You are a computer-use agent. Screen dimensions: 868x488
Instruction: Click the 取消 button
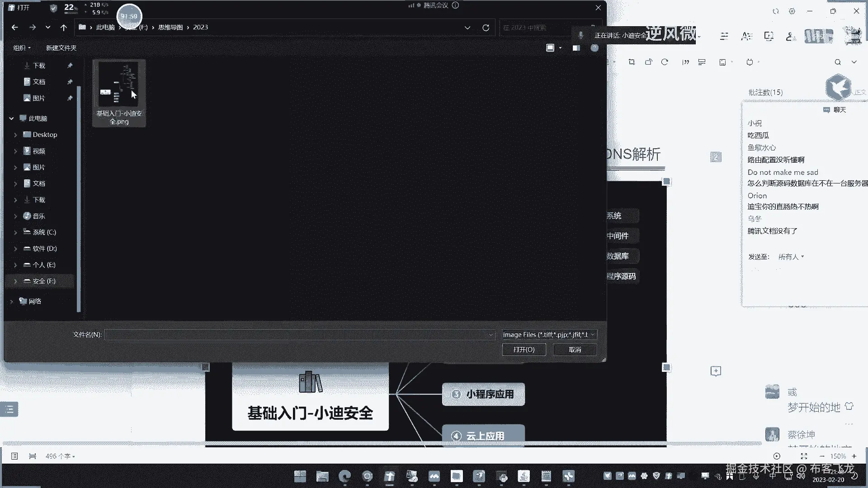(575, 349)
